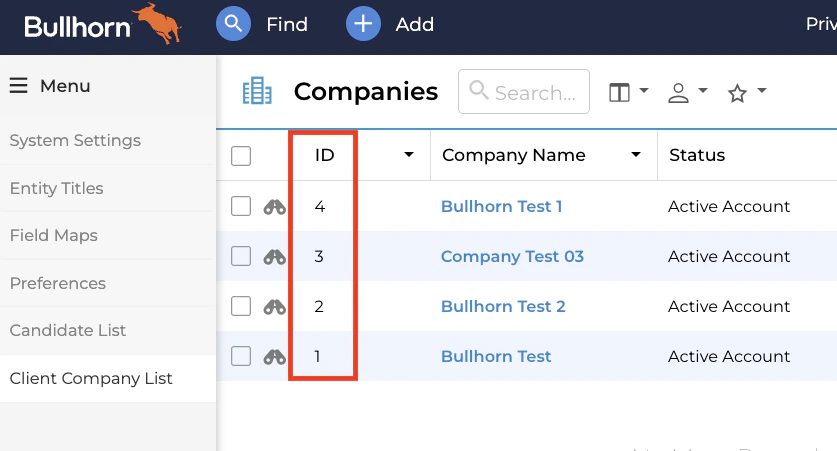Expand the person filter dropdown arrow
Screen dimensions: 837x451
tap(703, 90)
